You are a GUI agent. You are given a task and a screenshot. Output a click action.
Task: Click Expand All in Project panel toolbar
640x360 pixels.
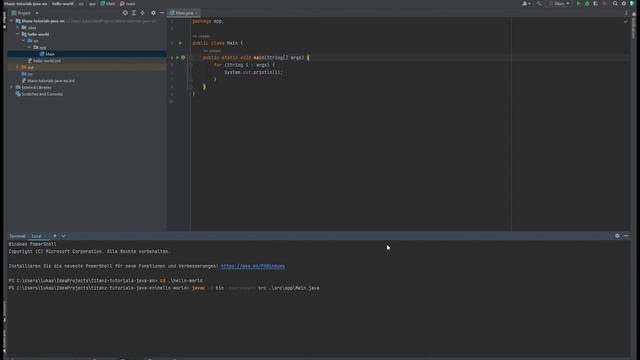tap(134, 13)
